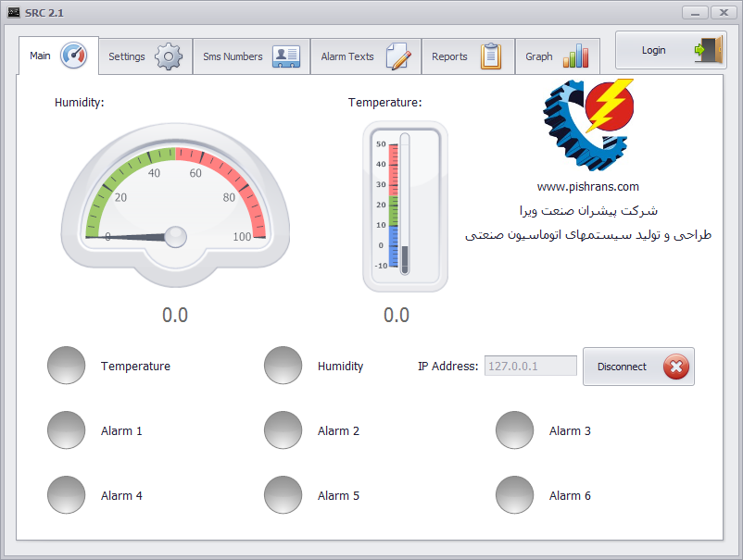The height and width of the screenshot is (560, 743).
Task: Open the www.pishrans.com link
Action: coord(588,186)
